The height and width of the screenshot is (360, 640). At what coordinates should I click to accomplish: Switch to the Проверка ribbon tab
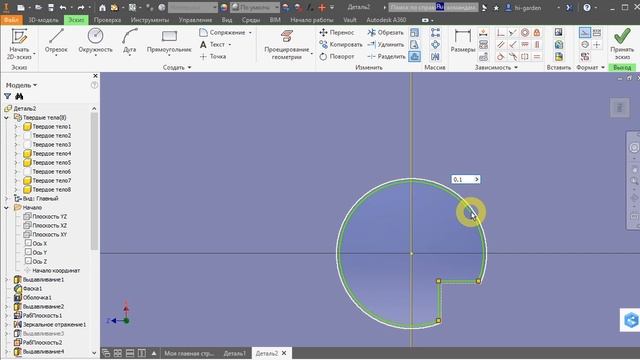107,20
